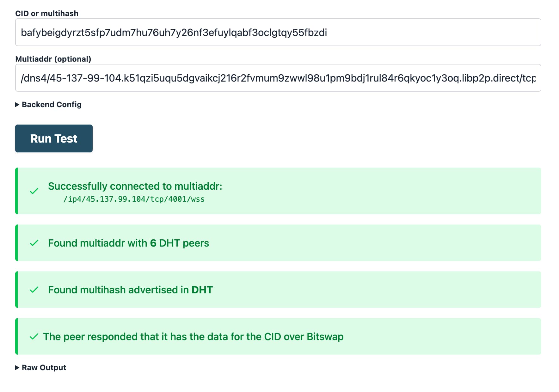559x392 pixels.
Task: Click the Found multihash advertised in DHT message
Action: point(130,289)
